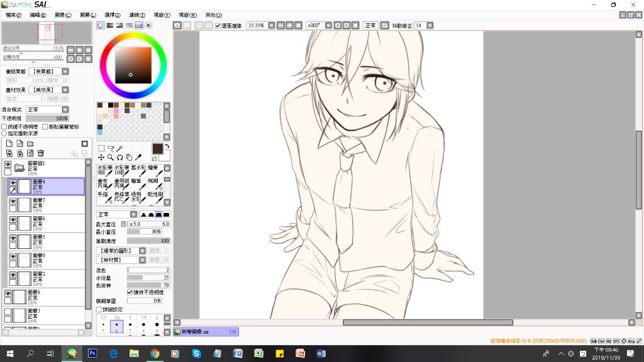Zoom out with toolbar minus button
Image resolution: width=644 pixels, height=362 pixels.
click(x=280, y=25)
